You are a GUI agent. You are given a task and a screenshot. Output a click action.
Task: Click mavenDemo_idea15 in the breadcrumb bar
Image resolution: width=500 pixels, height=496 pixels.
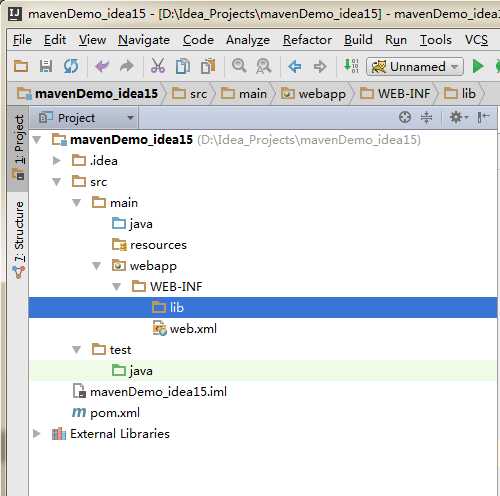coord(88,94)
